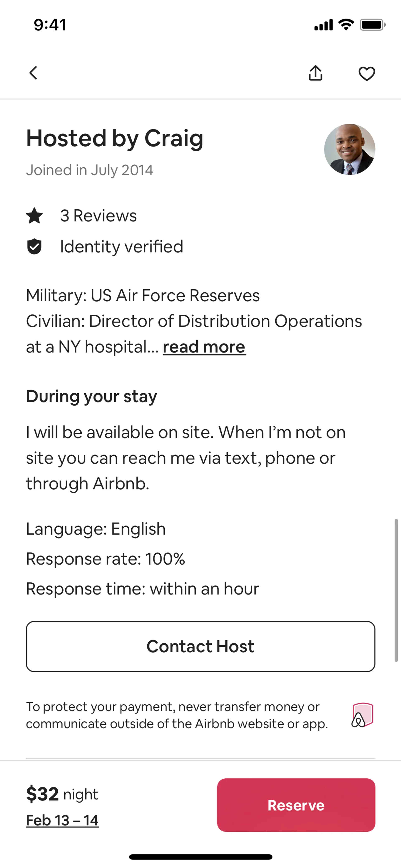Tap the $32 night price
Image resolution: width=401 pixels, height=868 pixels.
click(62, 794)
